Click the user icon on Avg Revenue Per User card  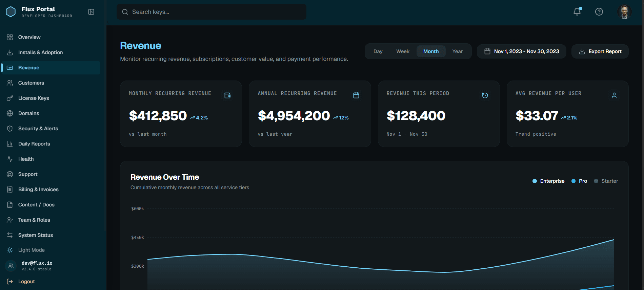(x=614, y=95)
